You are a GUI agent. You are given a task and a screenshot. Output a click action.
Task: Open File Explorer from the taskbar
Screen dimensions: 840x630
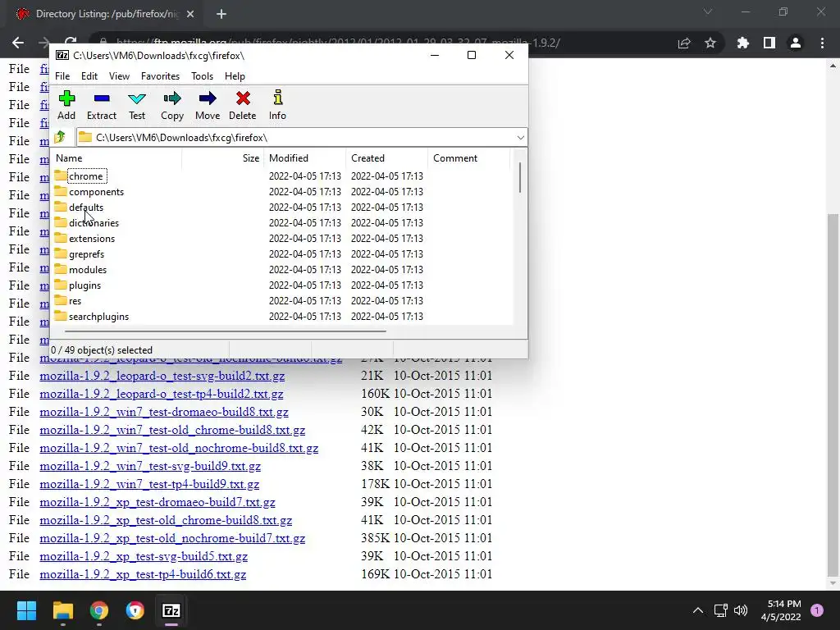click(x=62, y=610)
